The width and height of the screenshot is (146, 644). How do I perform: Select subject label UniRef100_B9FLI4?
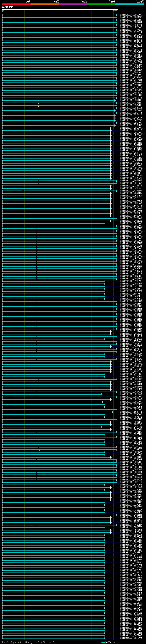click(131, 50)
